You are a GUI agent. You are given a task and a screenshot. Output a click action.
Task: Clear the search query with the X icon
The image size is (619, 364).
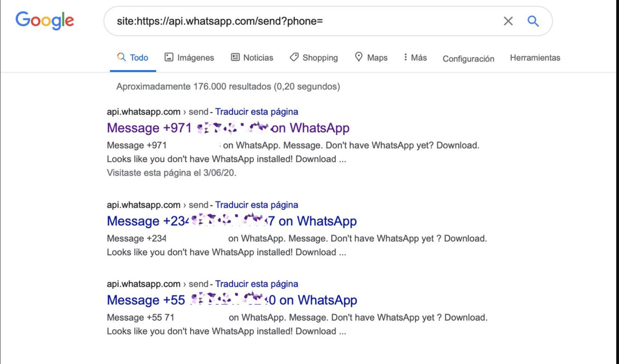pyautogui.click(x=508, y=21)
